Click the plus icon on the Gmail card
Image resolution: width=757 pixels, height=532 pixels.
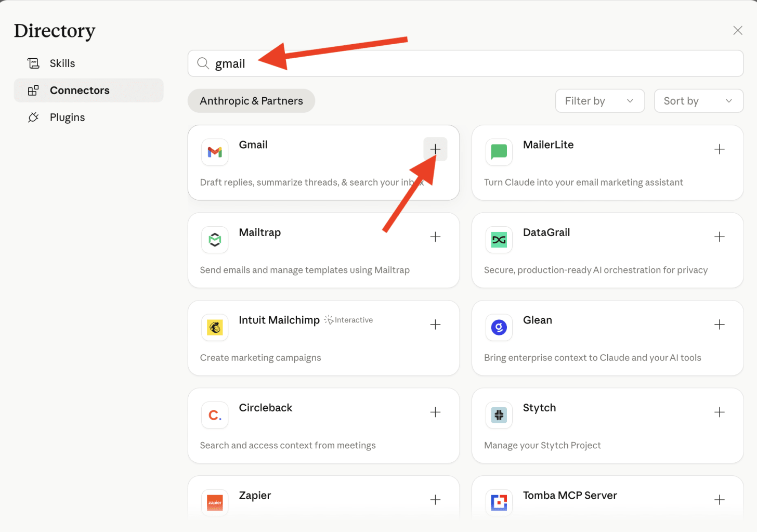click(x=435, y=149)
